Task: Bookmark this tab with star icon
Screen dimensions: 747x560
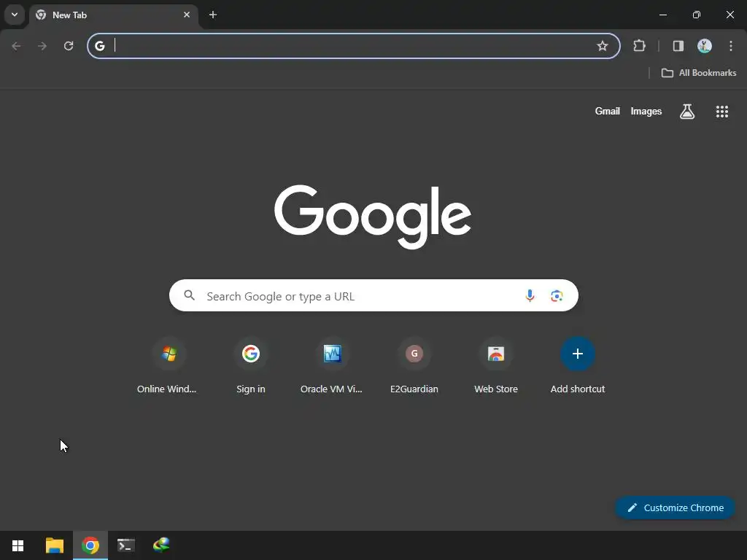Action: pyautogui.click(x=602, y=46)
